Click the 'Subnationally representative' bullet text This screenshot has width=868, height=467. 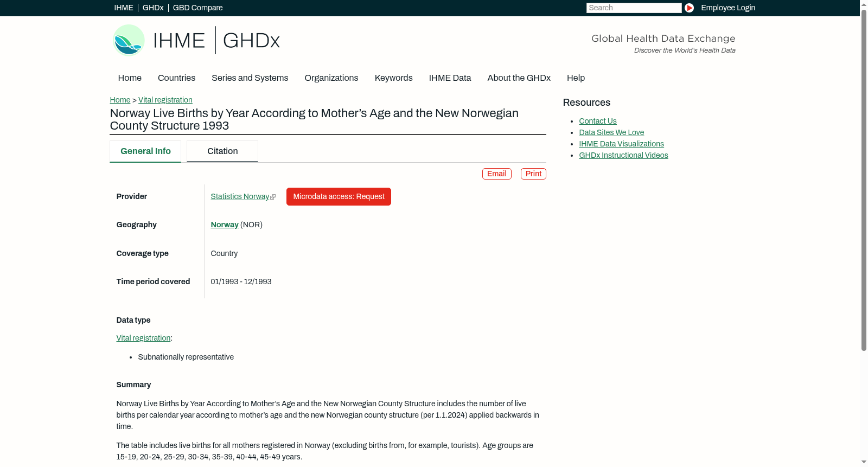(186, 357)
